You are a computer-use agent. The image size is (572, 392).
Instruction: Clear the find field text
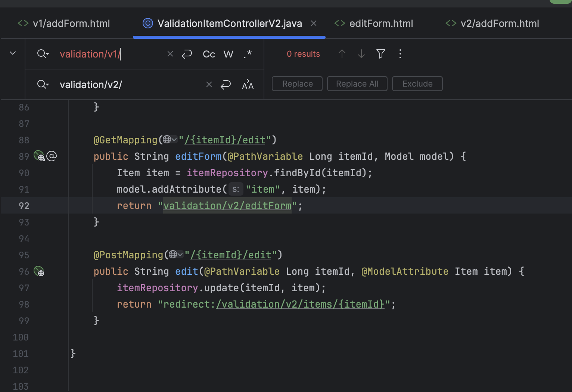(170, 54)
